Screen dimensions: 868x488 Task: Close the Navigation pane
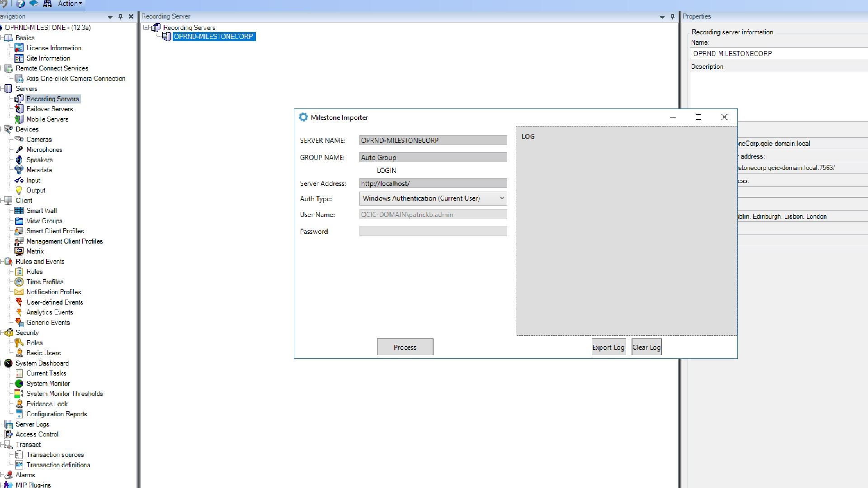(131, 16)
